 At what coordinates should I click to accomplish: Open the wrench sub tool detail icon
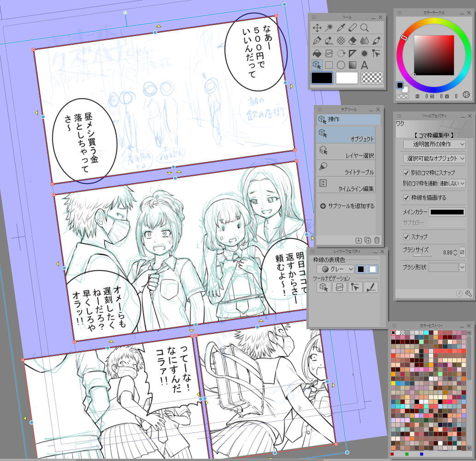click(469, 293)
